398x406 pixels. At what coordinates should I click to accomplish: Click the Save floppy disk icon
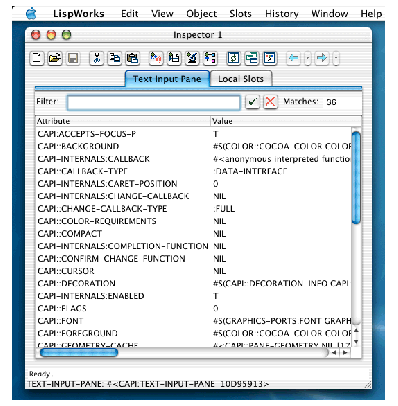tap(73, 58)
